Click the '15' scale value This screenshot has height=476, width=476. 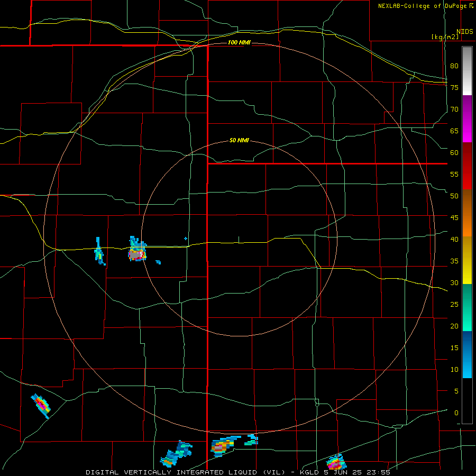454,348
